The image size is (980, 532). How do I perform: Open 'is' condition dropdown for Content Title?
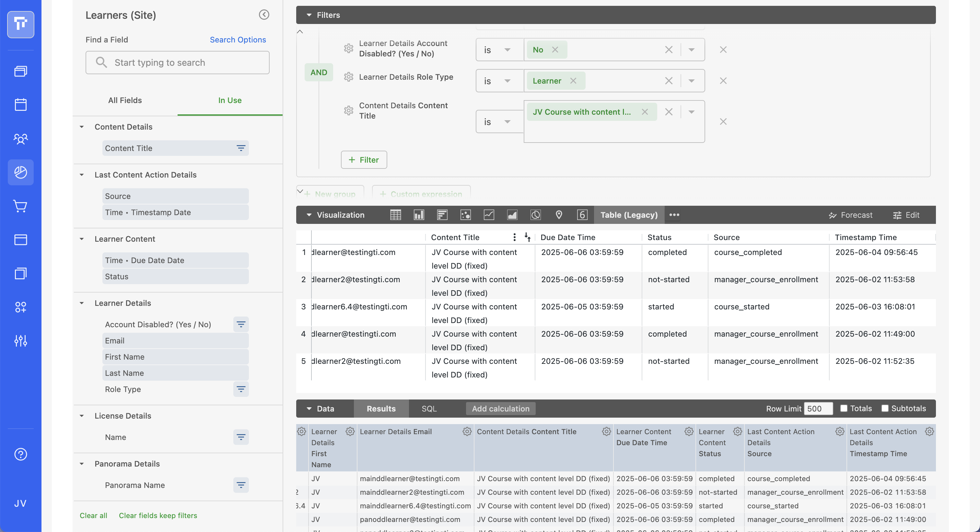click(x=499, y=122)
